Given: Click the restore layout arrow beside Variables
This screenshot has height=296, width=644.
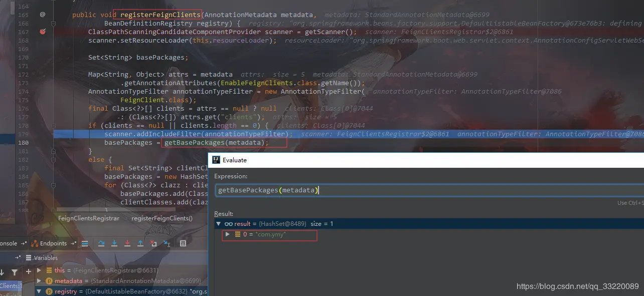Looking at the screenshot, I should pyautogui.click(x=19, y=257).
